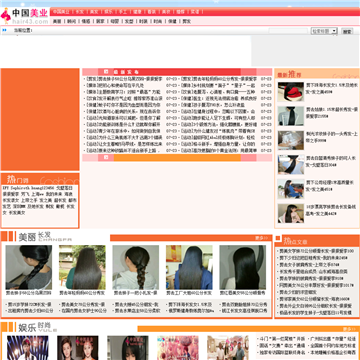Open the pink floral thumbnail in 娱乐时尚
The image size is (360, 360).
point(178,348)
